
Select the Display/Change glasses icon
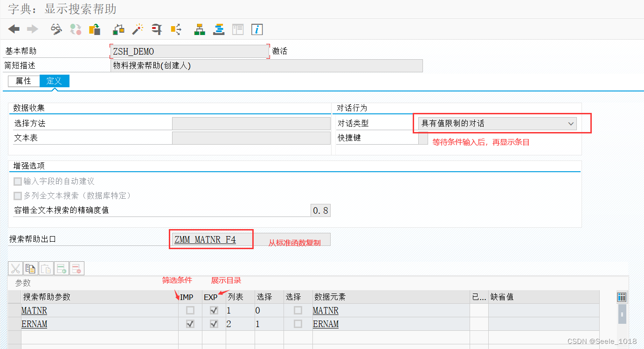point(56,29)
